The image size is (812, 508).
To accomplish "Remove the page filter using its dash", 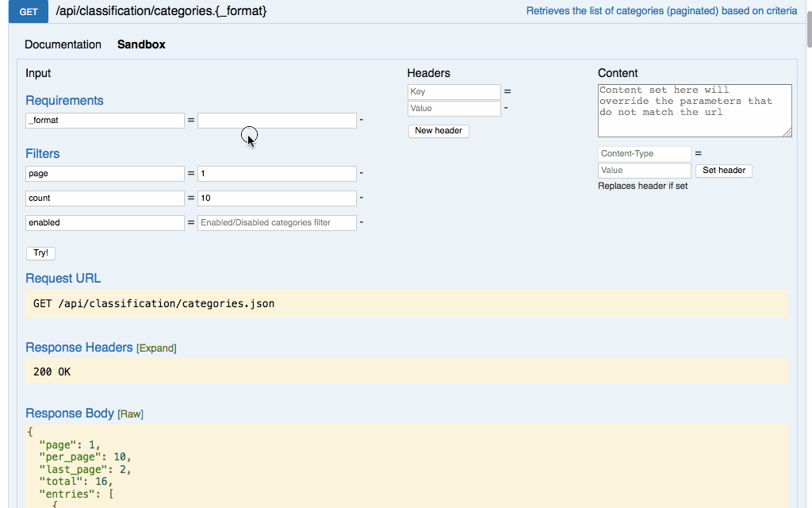I will pos(362,173).
